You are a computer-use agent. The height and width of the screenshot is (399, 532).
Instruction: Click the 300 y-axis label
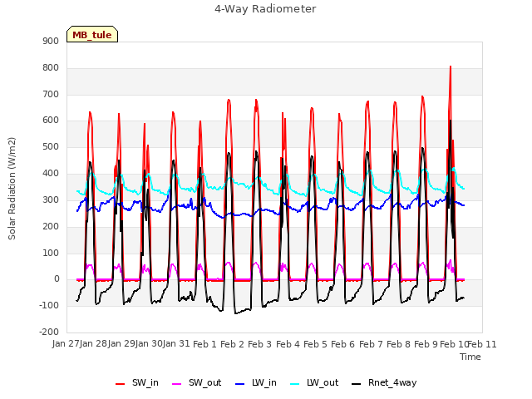coord(51,199)
